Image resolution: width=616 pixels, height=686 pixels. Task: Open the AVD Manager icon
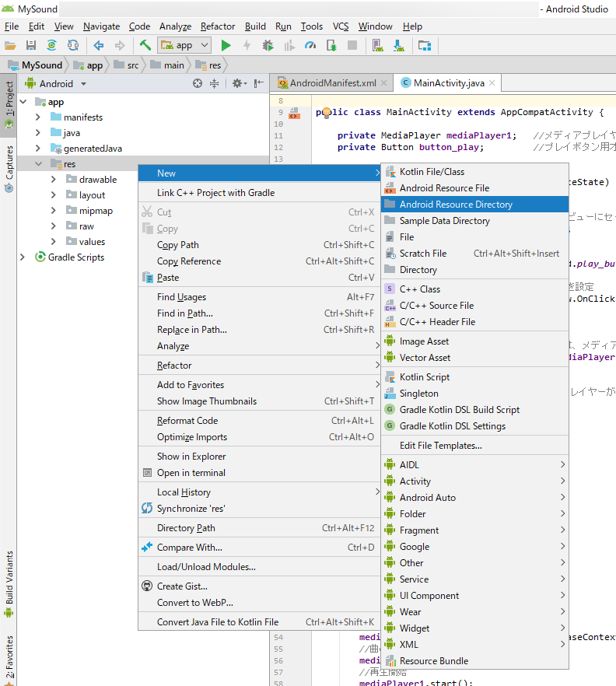378,45
